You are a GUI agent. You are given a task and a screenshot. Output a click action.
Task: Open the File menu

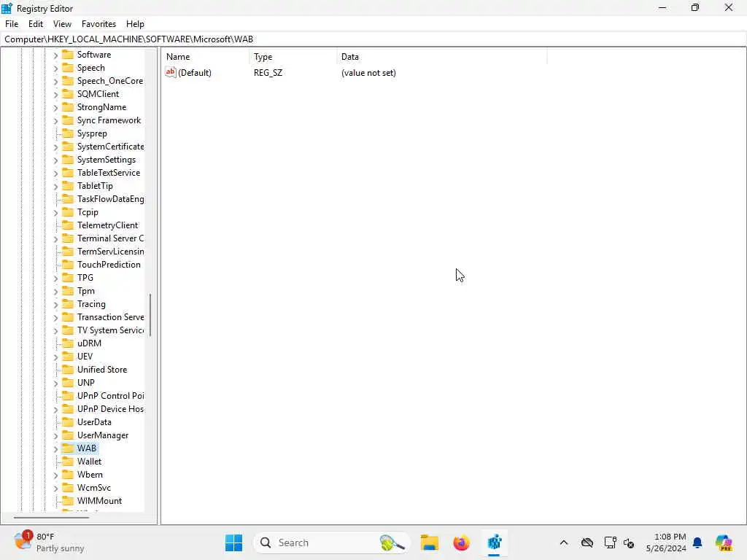tap(12, 24)
